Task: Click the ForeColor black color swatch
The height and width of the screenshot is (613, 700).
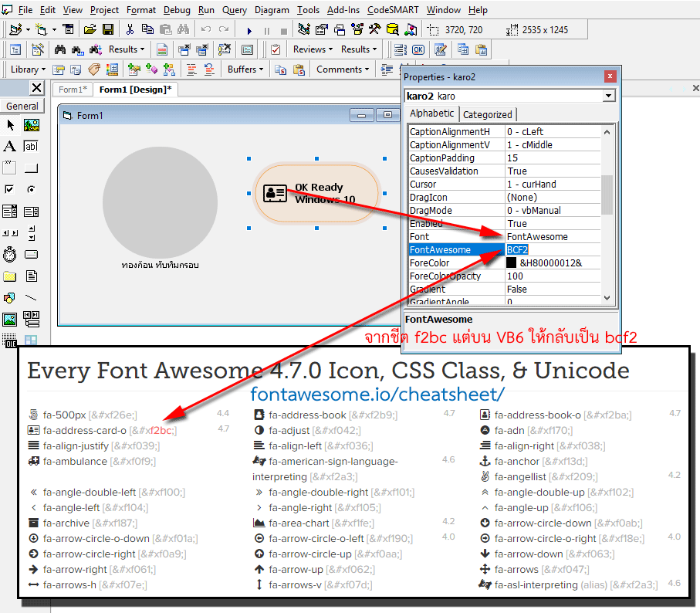Action: pos(511,263)
